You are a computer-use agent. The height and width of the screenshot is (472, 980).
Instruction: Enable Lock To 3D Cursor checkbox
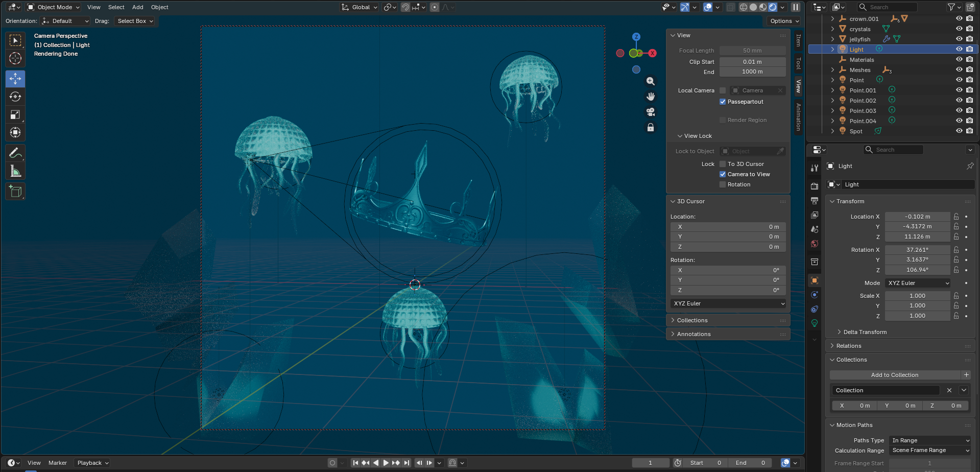(x=723, y=164)
